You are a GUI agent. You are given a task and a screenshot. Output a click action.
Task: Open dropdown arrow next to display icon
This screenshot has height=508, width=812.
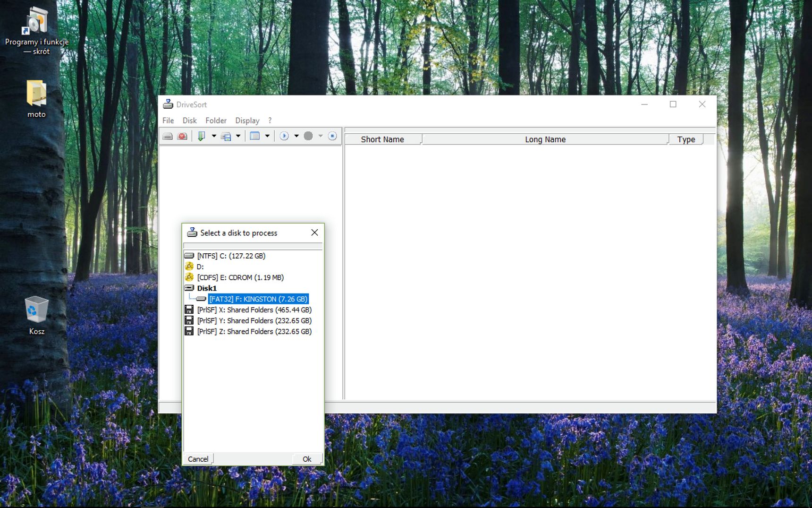[267, 136]
